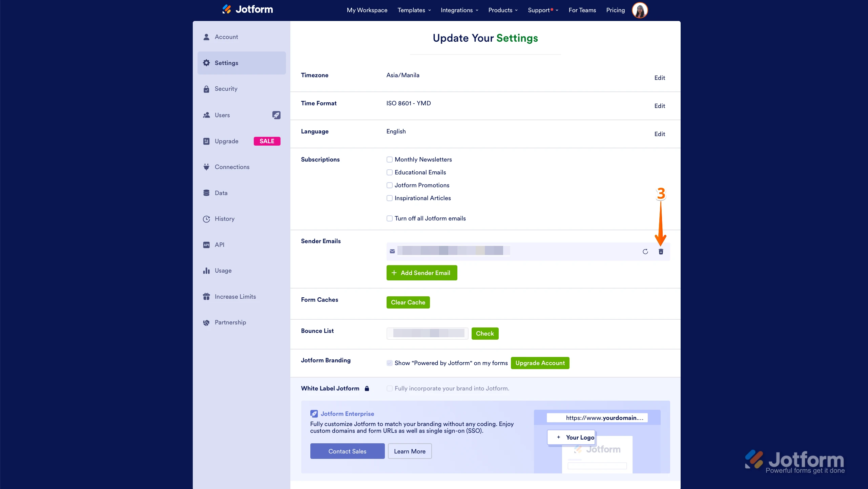This screenshot has height=489, width=868.
Task: Click the Clear Cache button
Action: [408, 302]
